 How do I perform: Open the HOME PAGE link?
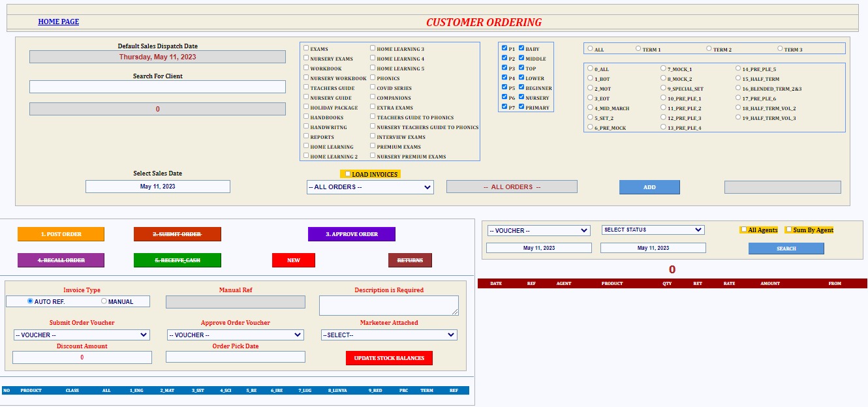tap(58, 22)
